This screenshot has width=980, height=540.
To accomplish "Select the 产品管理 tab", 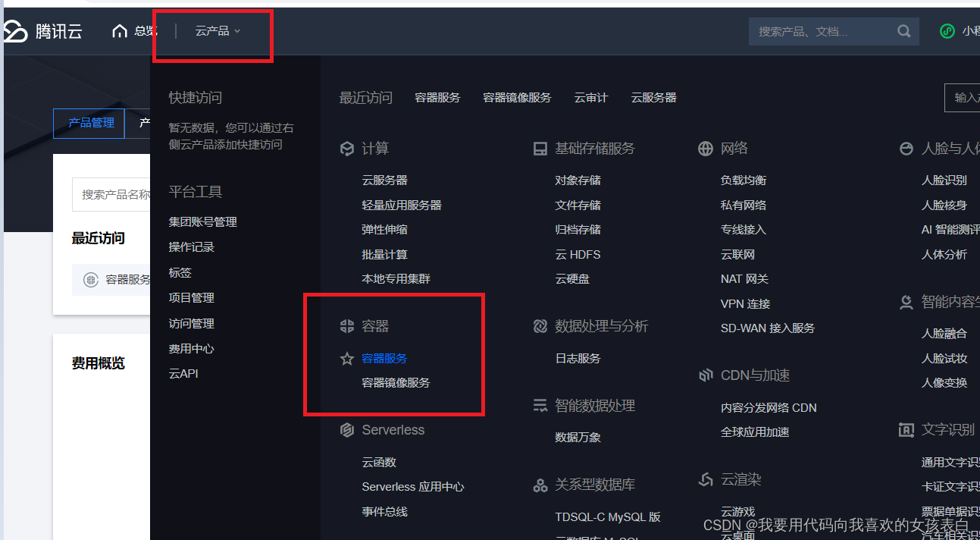I will [x=89, y=123].
